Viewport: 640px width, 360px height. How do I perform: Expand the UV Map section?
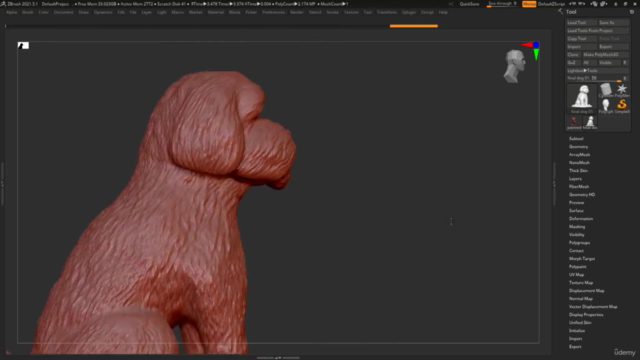tap(576, 275)
